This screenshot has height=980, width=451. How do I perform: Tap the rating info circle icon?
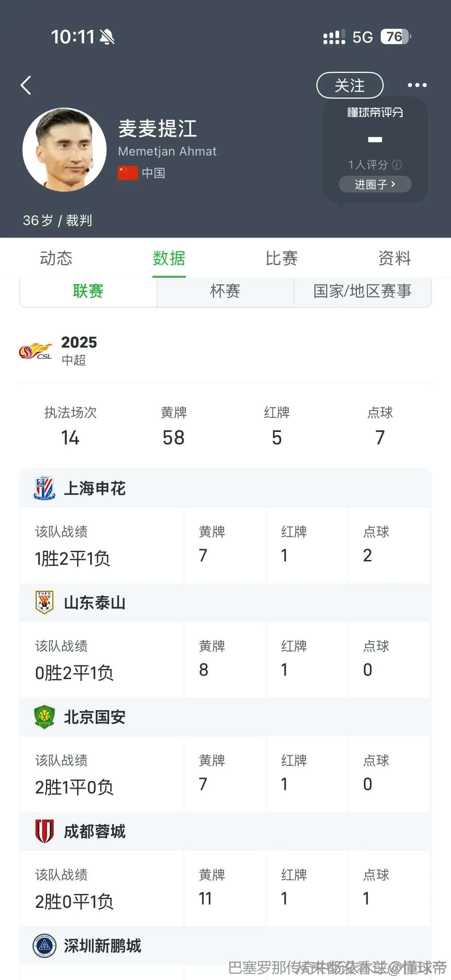click(396, 164)
